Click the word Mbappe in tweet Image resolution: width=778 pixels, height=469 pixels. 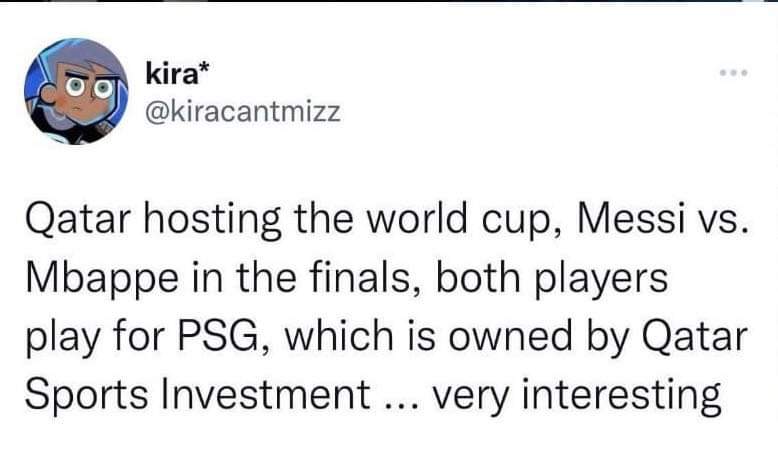point(102,278)
